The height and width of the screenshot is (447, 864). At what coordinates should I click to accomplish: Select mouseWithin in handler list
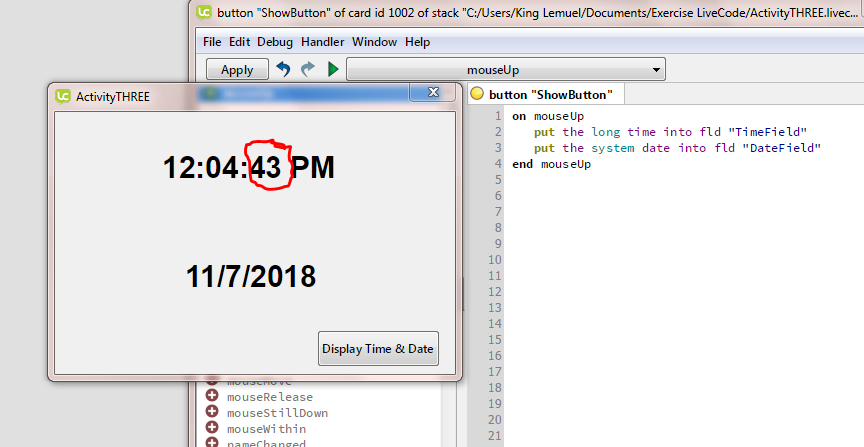[x=266, y=429]
